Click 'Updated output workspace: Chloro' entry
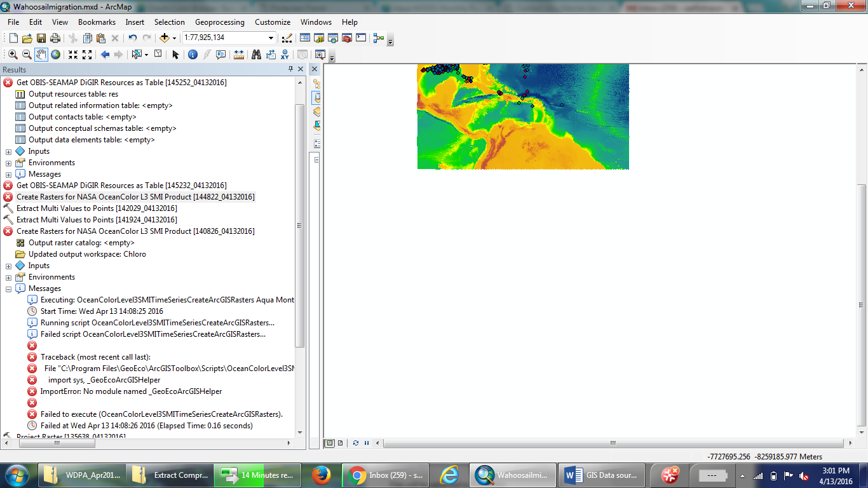 coord(87,254)
